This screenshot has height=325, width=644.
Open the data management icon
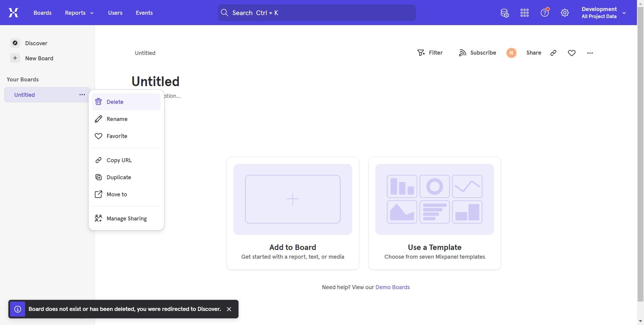click(504, 13)
